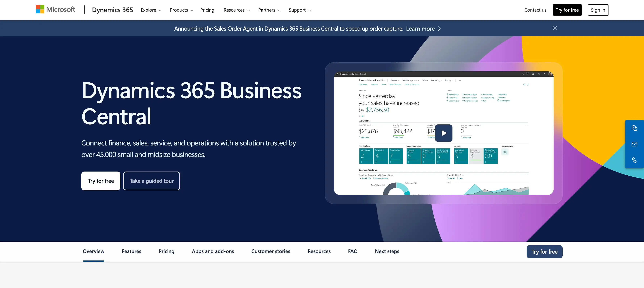Click the user avatar in the demo header
The image size is (644, 288).
550,74
